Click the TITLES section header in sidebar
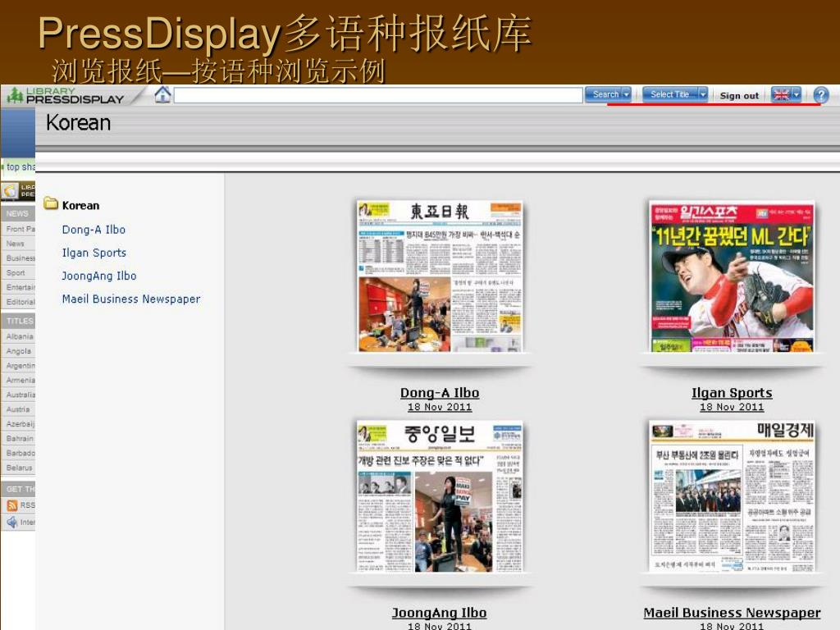Image resolution: width=840 pixels, height=630 pixels. point(19,321)
